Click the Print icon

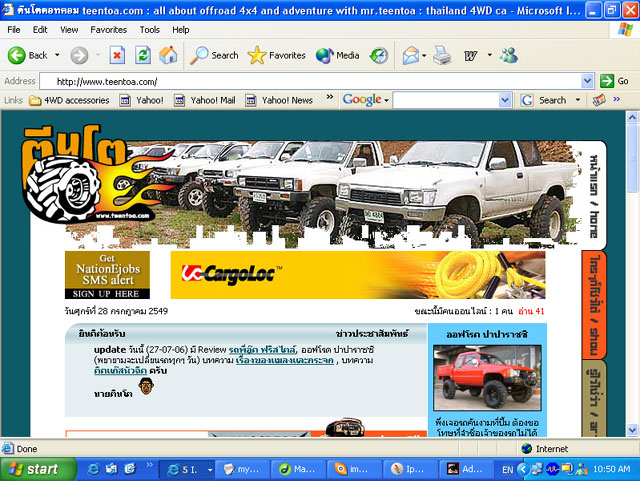point(442,55)
